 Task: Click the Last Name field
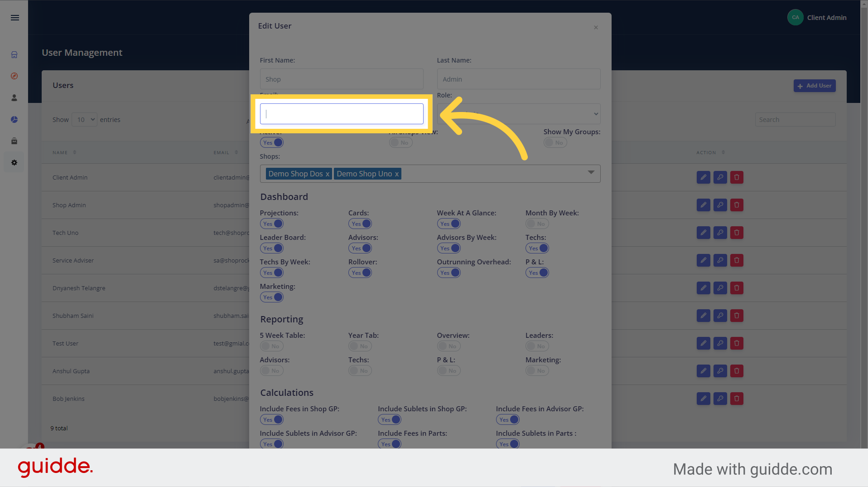[519, 79]
